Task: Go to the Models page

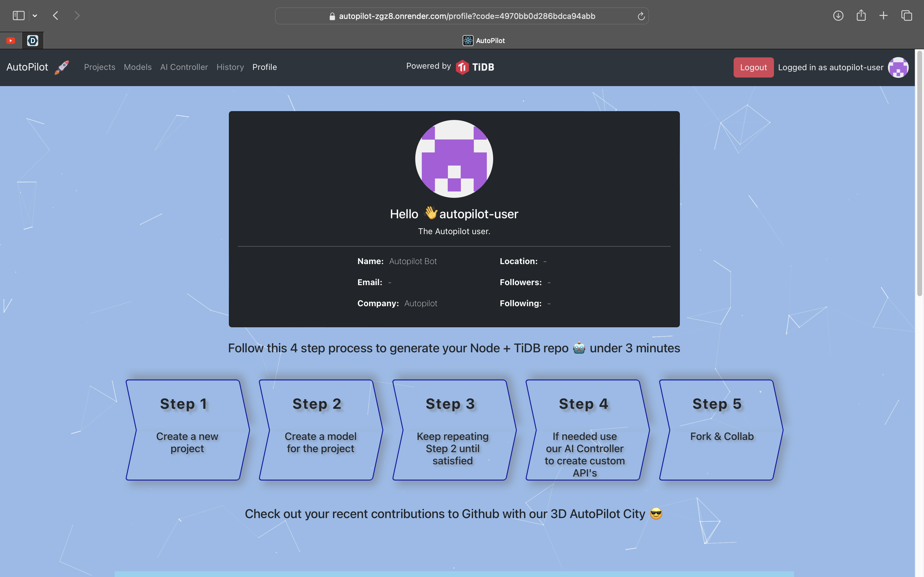Action: (x=137, y=67)
